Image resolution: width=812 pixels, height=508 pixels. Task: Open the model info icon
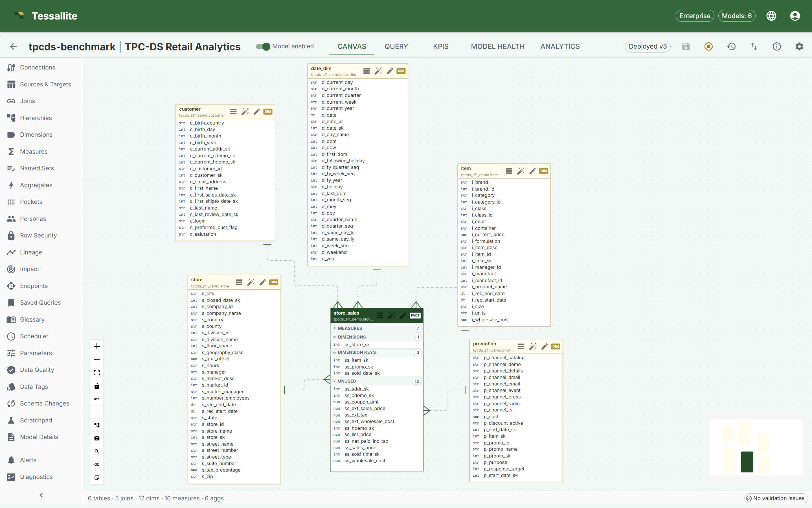click(777, 46)
